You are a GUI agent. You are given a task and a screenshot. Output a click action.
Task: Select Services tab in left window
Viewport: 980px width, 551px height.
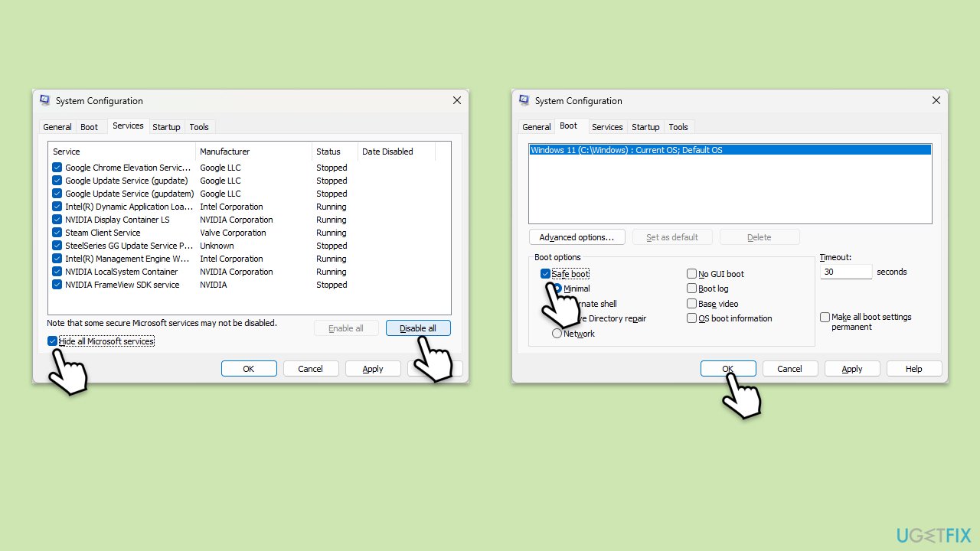(x=128, y=126)
